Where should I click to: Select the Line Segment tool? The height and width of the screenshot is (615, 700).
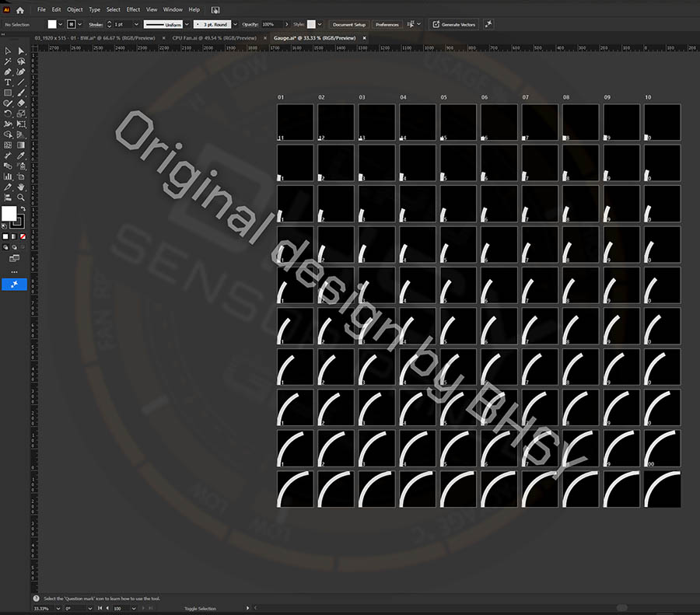[20, 82]
